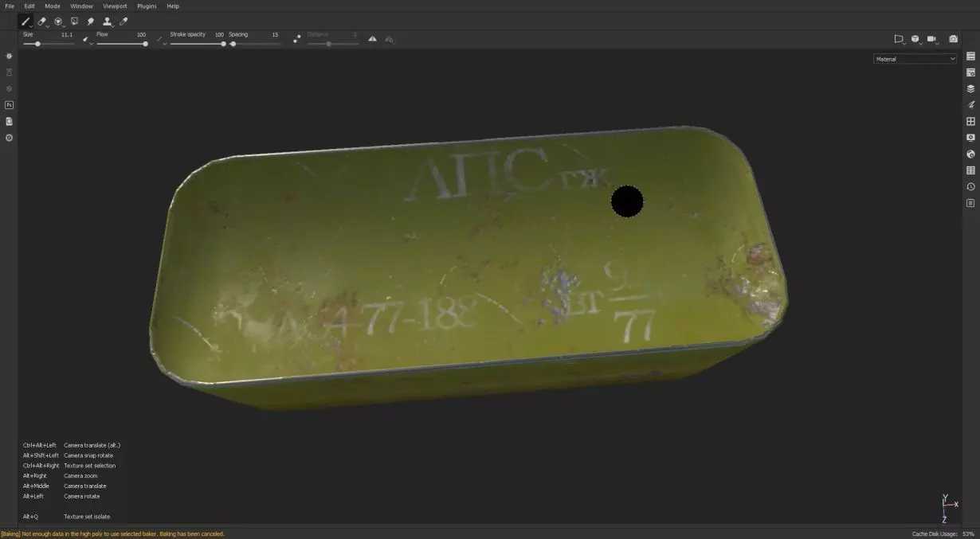Open the History clock icon
Image resolution: width=980 pixels, height=539 pixels.
click(x=970, y=187)
